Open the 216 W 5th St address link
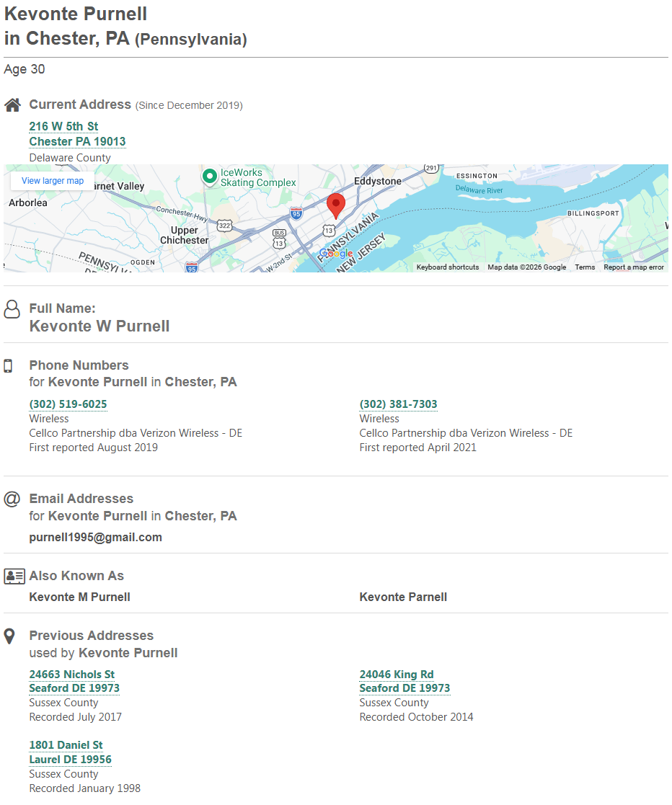The height and width of the screenshot is (805, 672). 63,127
